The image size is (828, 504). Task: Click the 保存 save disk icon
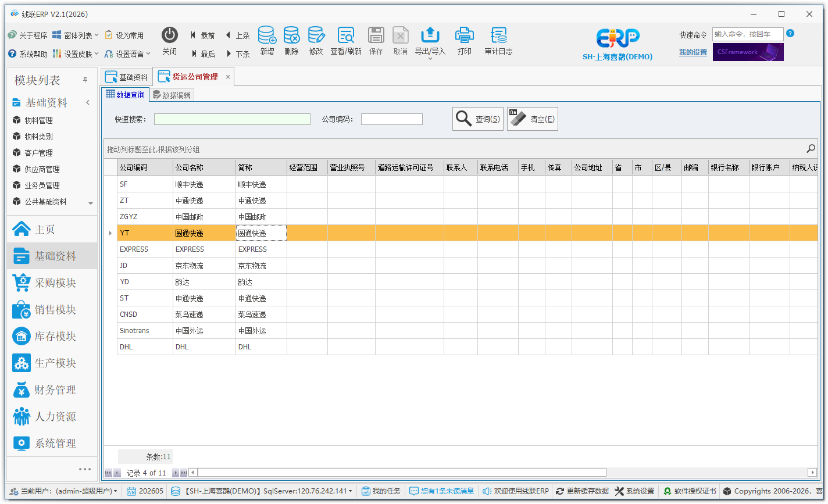[x=376, y=35]
